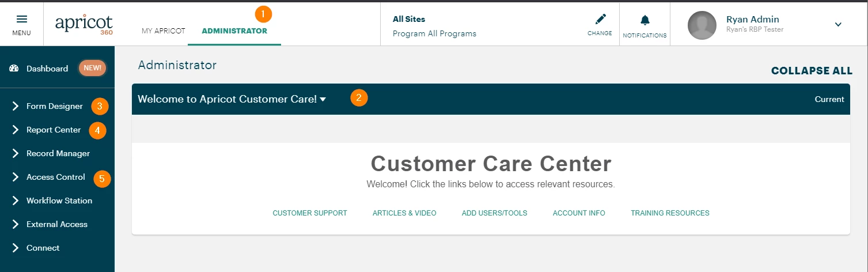This screenshot has height=272, width=868.
Task: Open the Dashboard sidebar item
Action: (x=47, y=69)
